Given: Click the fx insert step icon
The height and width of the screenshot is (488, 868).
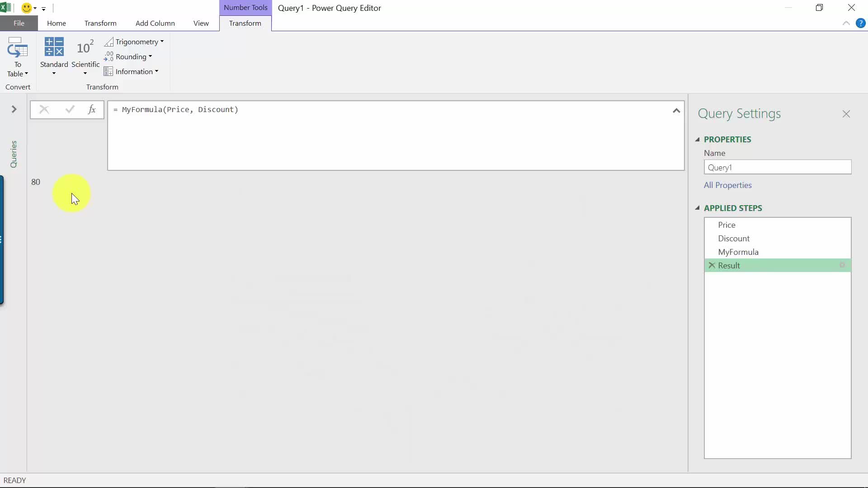Looking at the screenshot, I should (92, 109).
